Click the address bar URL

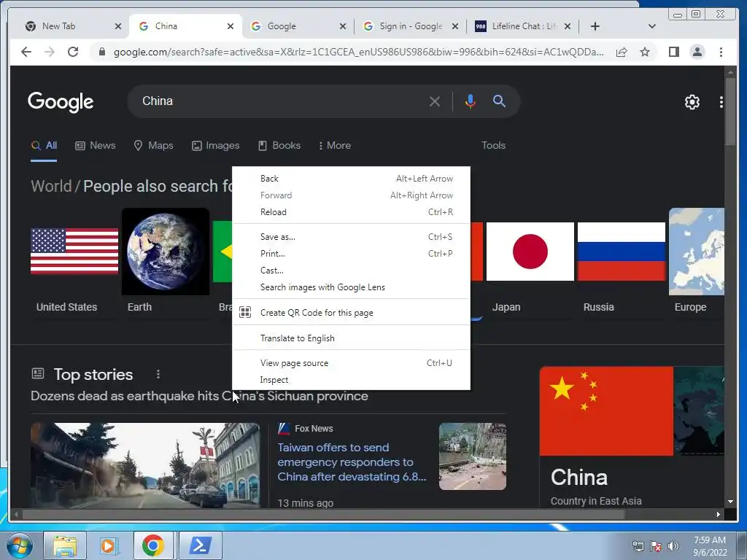358,52
